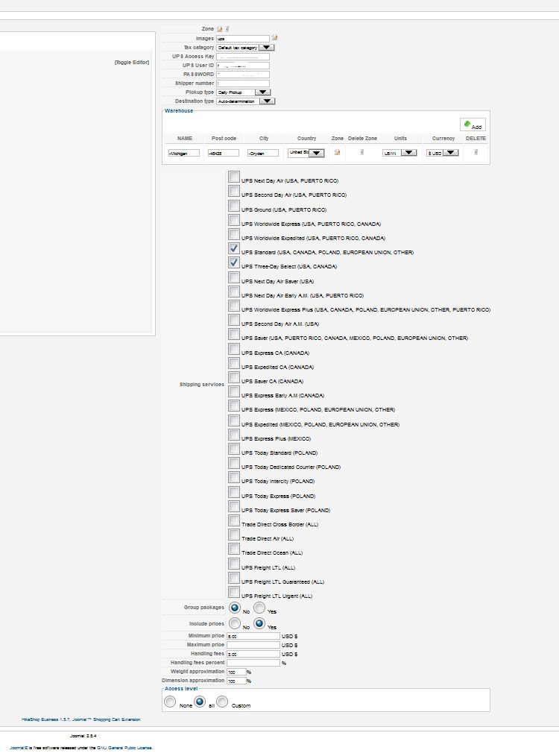559x756 pixels.
Task: Check UPS Express CA (CANADA)
Action: [234, 349]
